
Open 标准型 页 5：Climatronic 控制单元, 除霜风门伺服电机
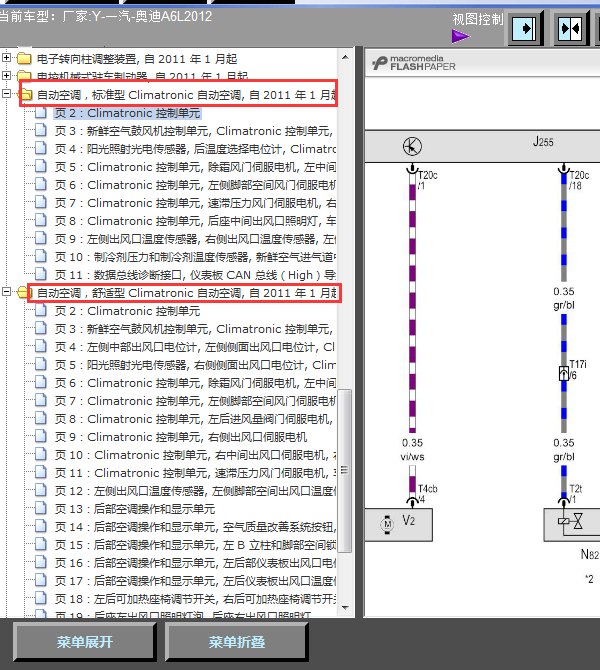tap(195, 167)
